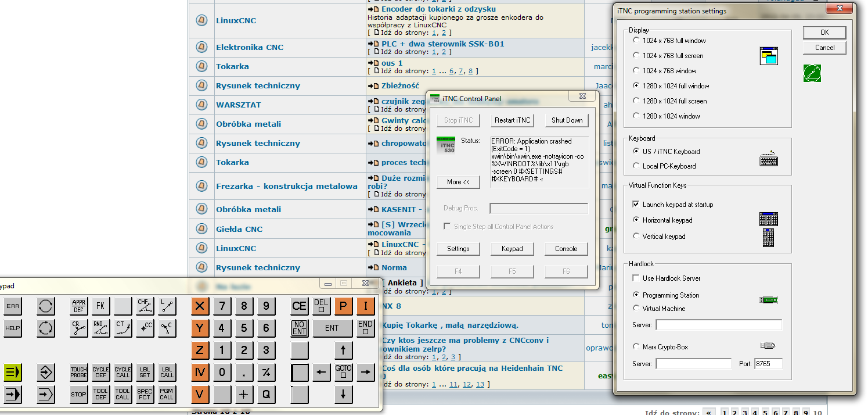Click the CHF chamfer key
The image size is (868, 415).
(x=145, y=306)
